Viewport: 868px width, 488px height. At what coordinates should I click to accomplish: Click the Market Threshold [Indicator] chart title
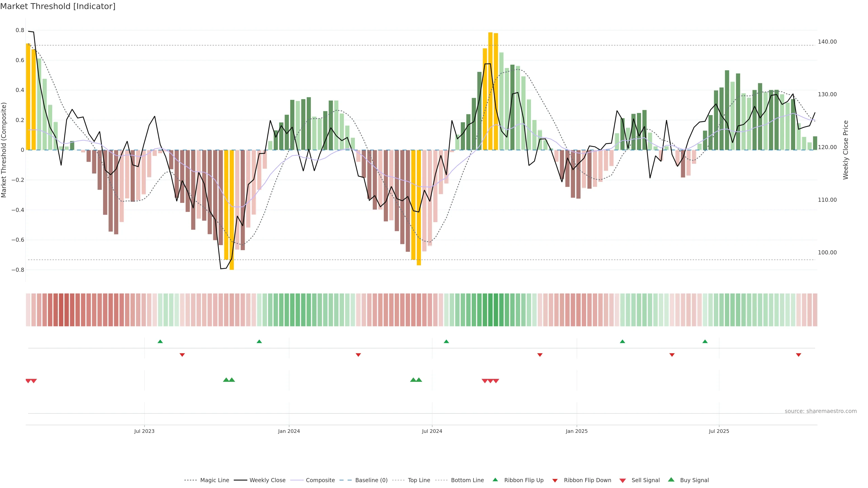click(x=58, y=6)
